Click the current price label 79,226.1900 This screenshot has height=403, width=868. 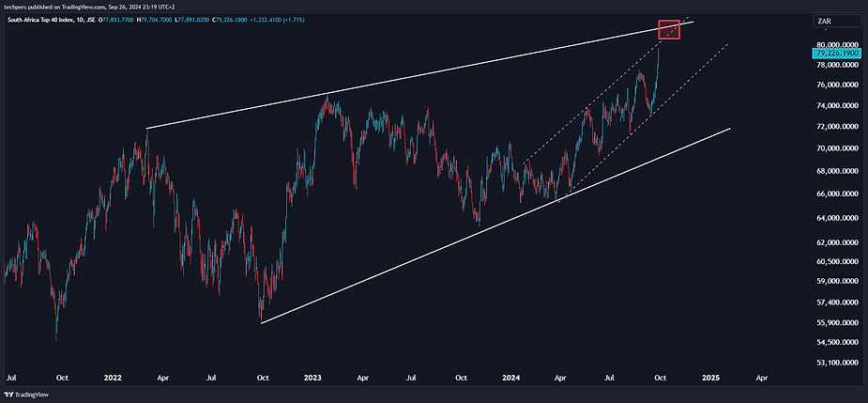[x=837, y=54]
